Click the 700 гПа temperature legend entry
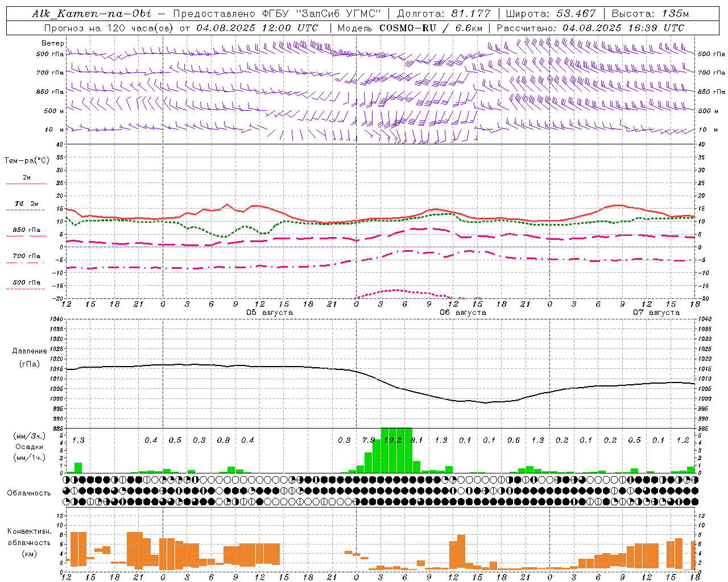The image size is (728, 582). [27, 256]
